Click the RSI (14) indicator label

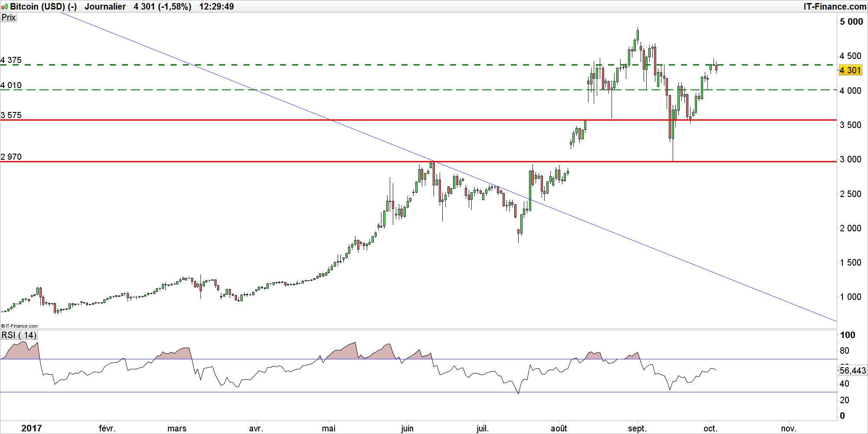coord(19,335)
